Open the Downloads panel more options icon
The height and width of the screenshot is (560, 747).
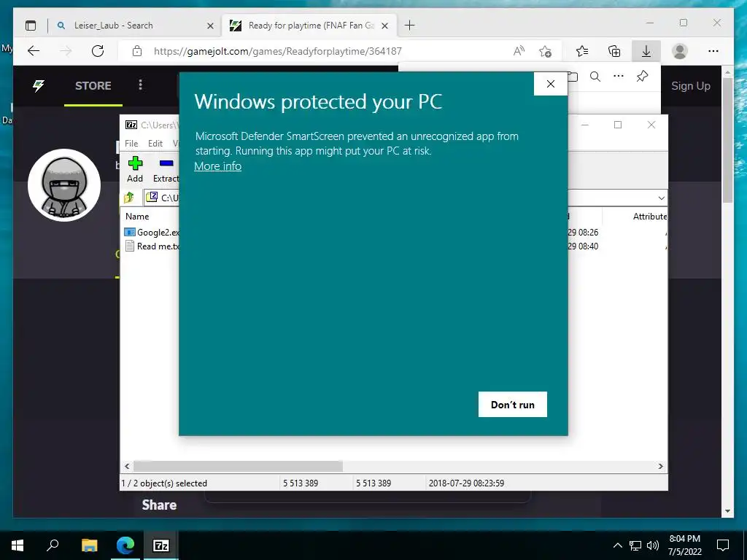[x=619, y=76]
